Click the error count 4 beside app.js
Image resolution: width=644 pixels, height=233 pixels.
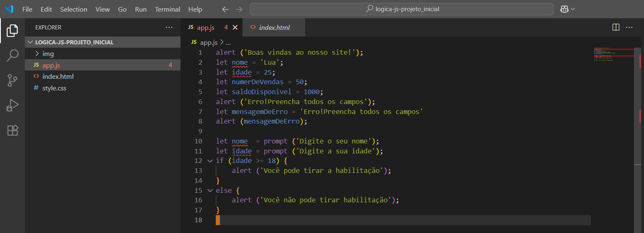tap(170, 65)
